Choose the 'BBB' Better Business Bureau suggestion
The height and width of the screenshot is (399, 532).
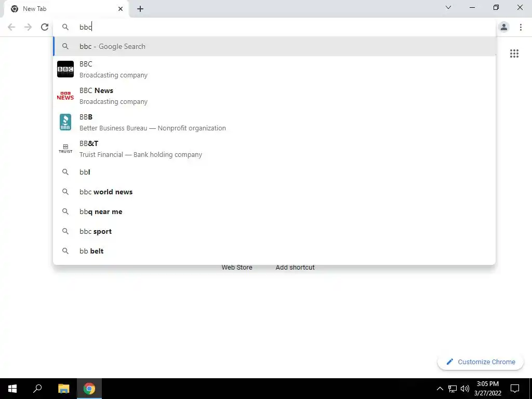(x=274, y=122)
